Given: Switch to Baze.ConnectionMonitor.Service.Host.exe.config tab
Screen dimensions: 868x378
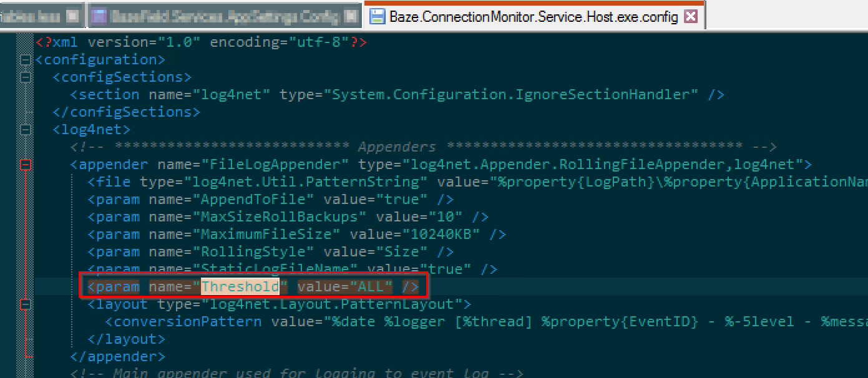Looking at the screenshot, I should (x=534, y=17).
